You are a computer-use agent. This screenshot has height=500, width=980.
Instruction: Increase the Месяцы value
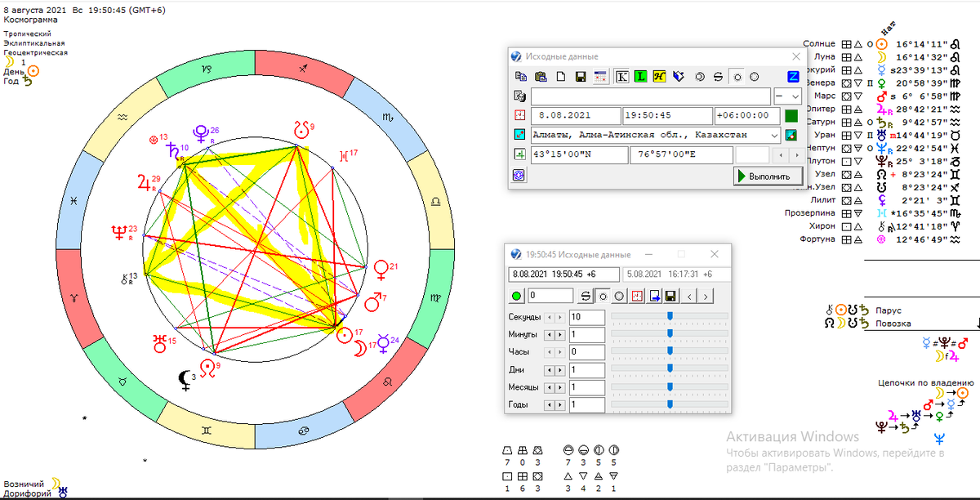click(x=559, y=387)
